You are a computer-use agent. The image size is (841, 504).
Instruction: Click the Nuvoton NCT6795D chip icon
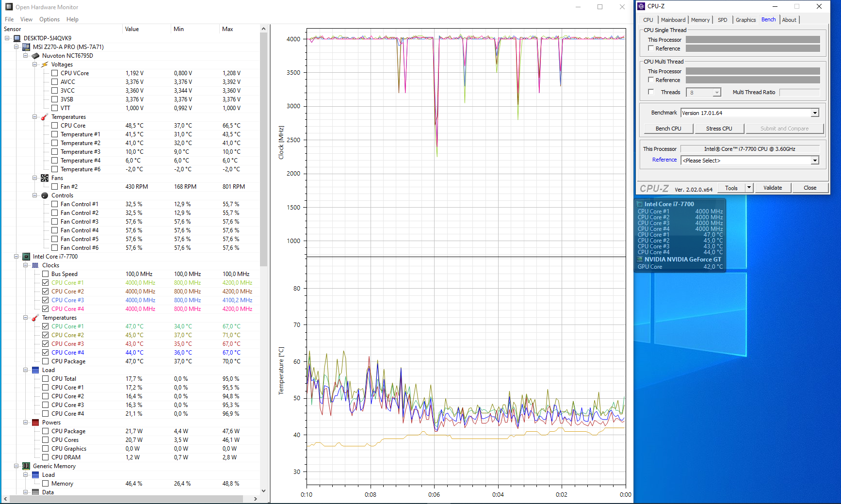click(35, 56)
